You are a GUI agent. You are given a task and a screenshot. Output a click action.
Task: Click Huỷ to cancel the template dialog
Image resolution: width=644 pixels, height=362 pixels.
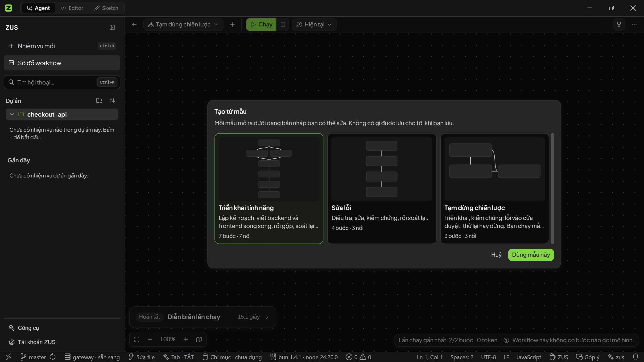pyautogui.click(x=496, y=255)
